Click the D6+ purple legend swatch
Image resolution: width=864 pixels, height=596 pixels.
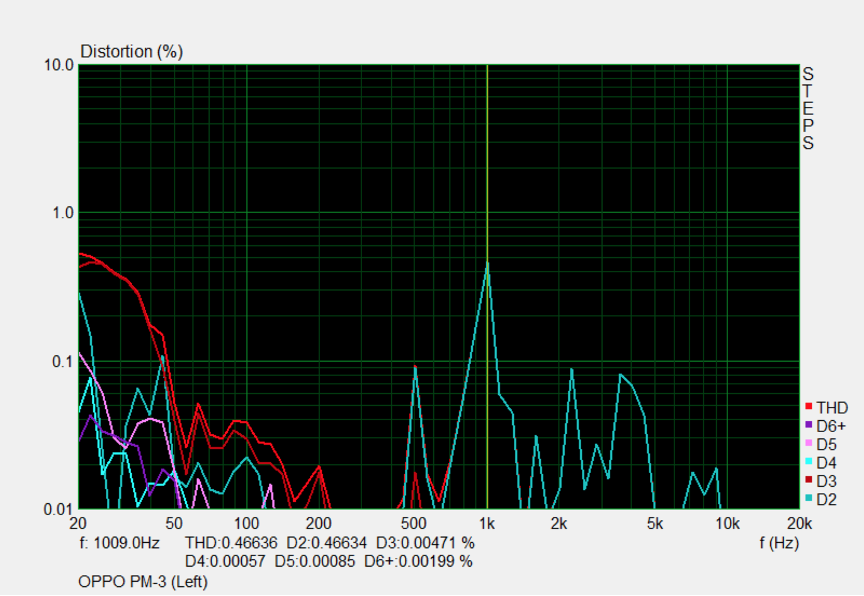point(809,425)
